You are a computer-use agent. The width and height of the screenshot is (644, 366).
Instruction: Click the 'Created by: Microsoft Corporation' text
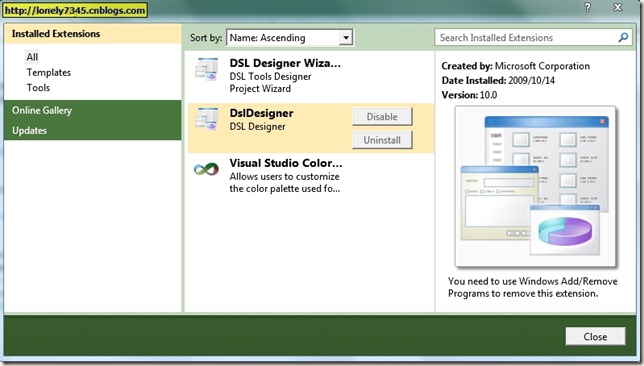tap(515, 66)
